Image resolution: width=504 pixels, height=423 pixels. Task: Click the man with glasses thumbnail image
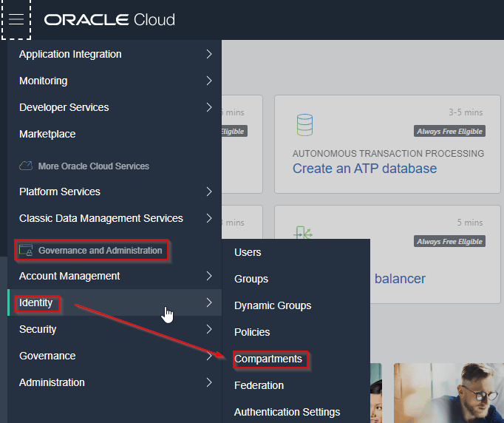tap(449, 393)
